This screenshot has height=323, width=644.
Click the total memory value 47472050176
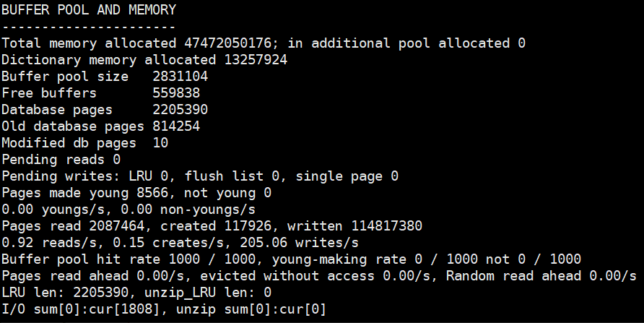point(227,43)
